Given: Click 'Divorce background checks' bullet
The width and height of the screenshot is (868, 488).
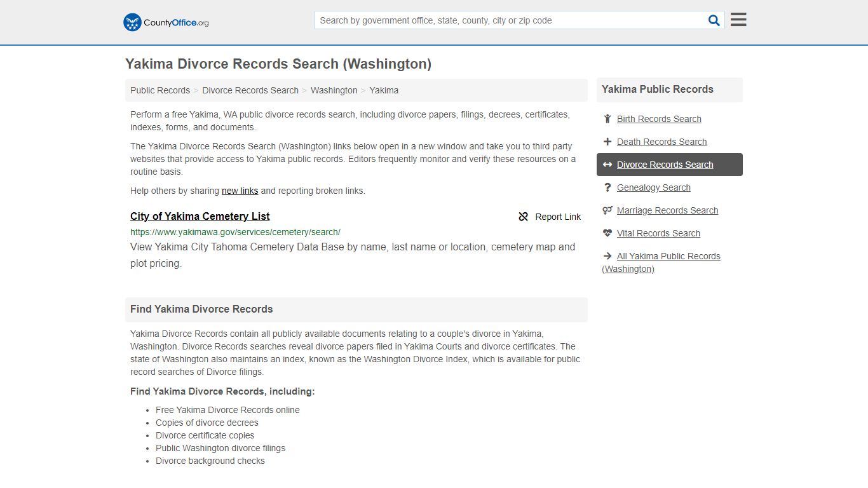Looking at the screenshot, I should coord(210,461).
